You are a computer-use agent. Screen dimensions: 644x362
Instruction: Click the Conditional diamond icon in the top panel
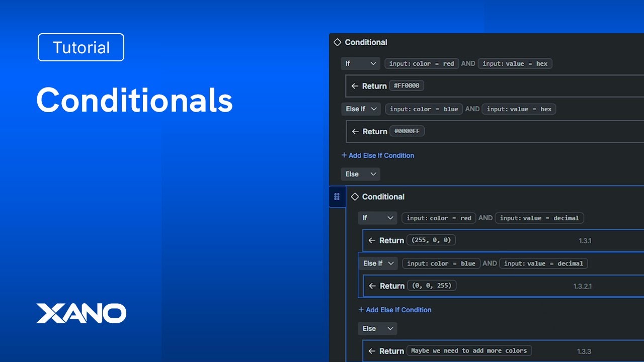pos(337,42)
